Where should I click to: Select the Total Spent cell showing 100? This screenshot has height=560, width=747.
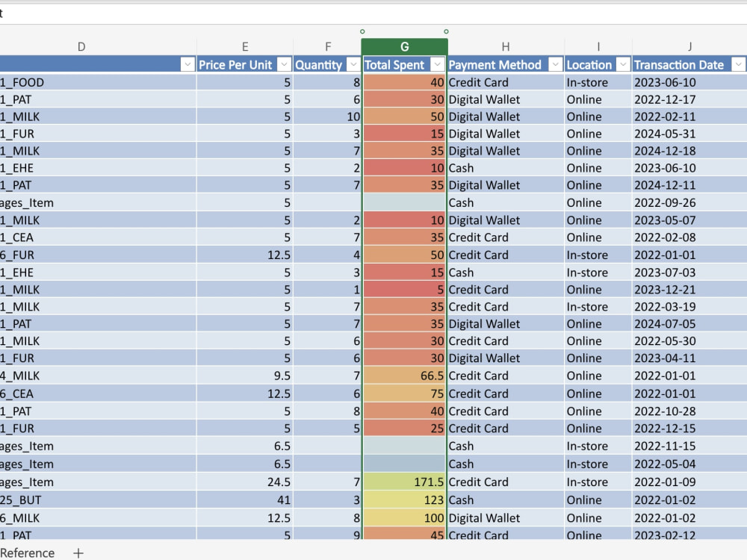(x=404, y=518)
